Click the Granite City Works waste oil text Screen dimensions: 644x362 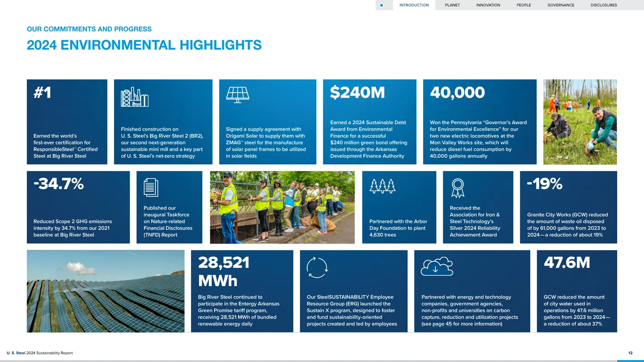[x=568, y=225]
